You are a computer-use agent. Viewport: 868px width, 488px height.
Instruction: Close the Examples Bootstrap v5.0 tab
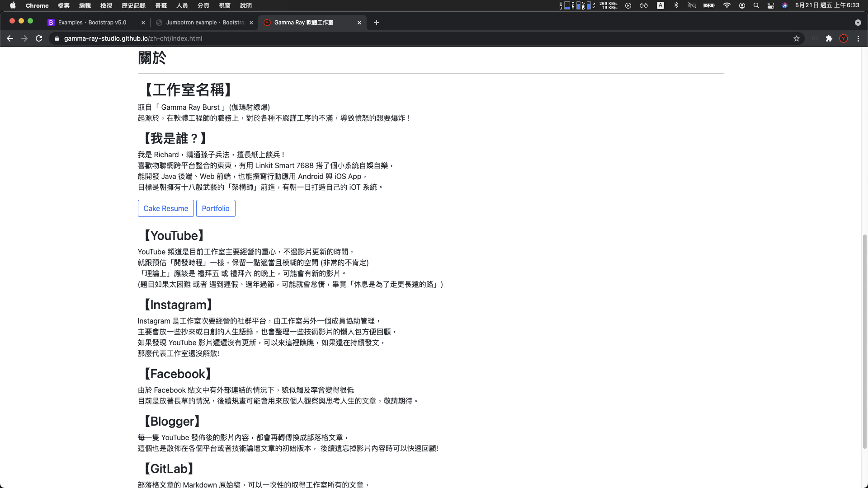click(x=143, y=23)
